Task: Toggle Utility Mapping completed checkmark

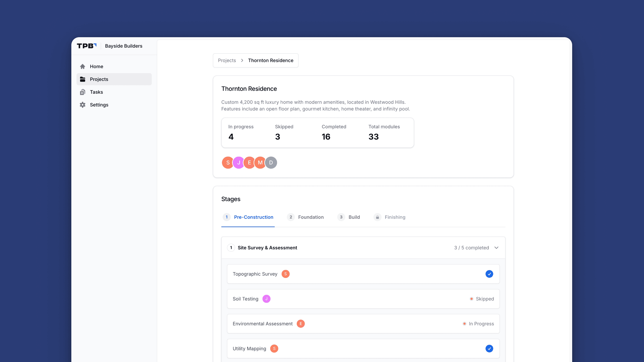Action: point(489,349)
